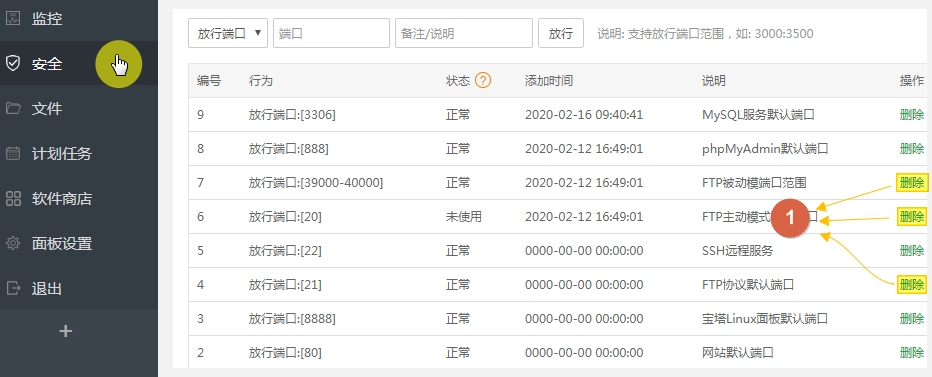Click the exit icon beside 退出

click(12, 288)
